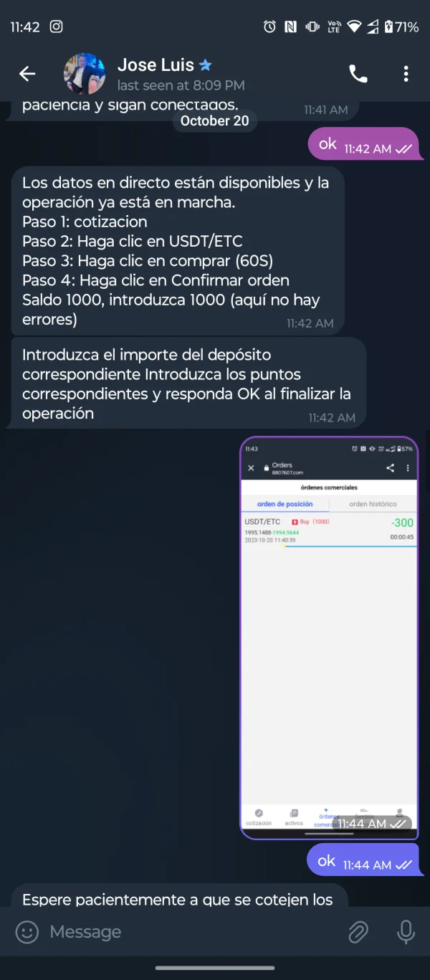
Task: Tap the battery 71% indicator
Action: tap(401, 27)
